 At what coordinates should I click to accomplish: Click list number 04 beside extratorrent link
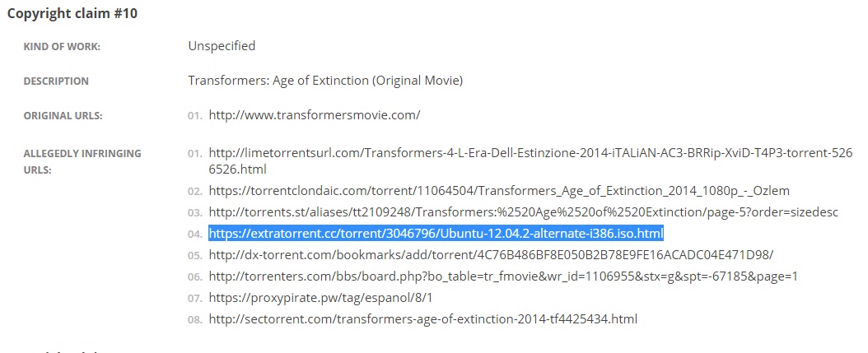tap(195, 234)
